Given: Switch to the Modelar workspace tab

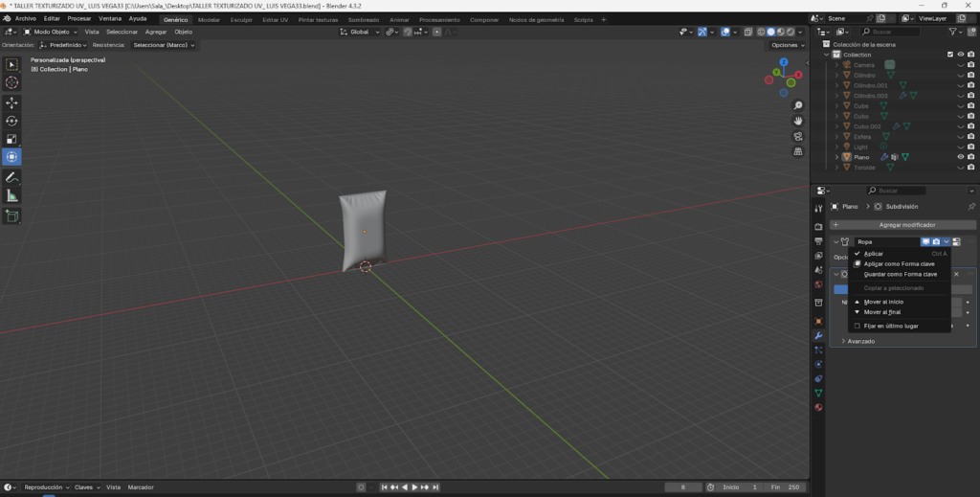Looking at the screenshot, I should [x=209, y=20].
